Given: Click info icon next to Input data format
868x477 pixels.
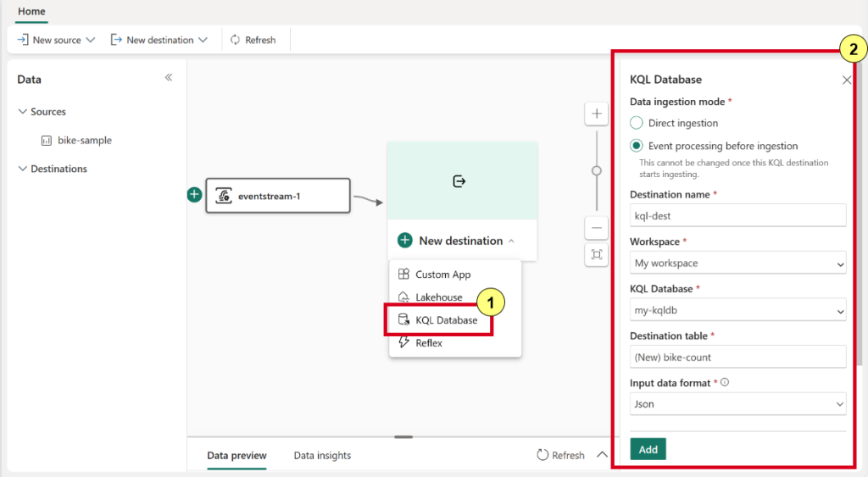Looking at the screenshot, I should coord(725,382).
